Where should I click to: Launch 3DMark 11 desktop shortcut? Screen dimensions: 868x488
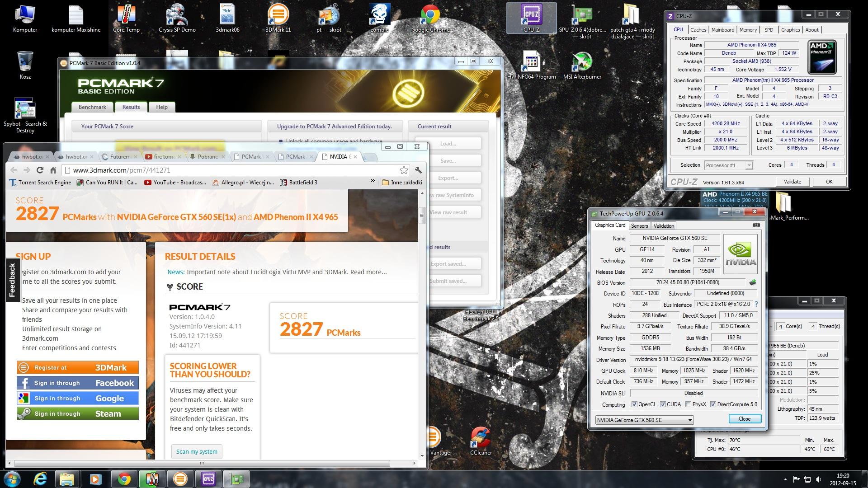coord(278,19)
